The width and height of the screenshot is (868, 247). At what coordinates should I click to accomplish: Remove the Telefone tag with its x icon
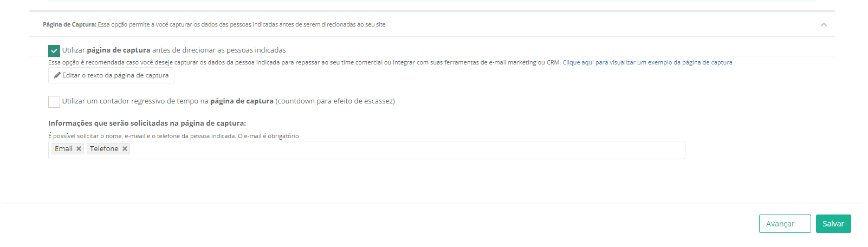tap(125, 149)
